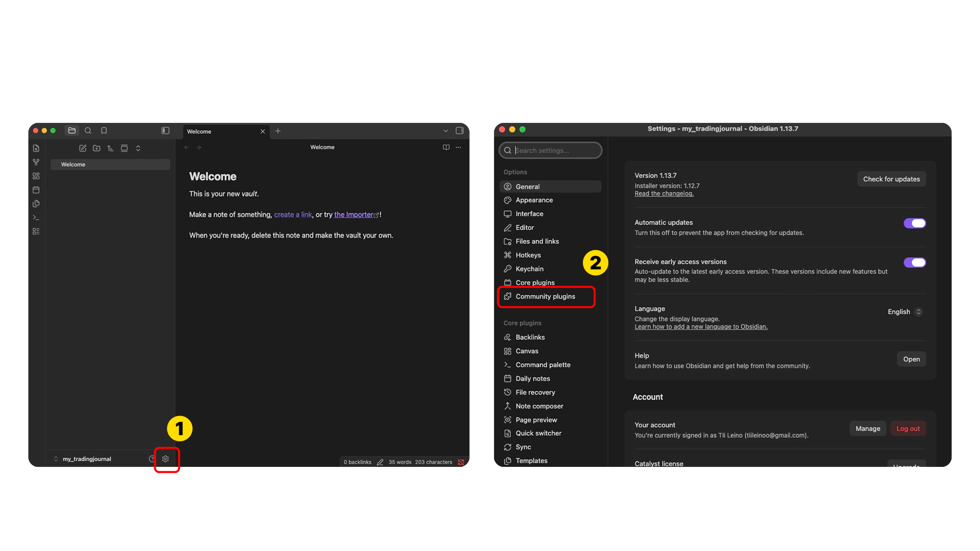Image resolution: width=980 pixels, height=551 pixels.
Task: Open the bookmarks tab icon
Action: pos(104,131)
